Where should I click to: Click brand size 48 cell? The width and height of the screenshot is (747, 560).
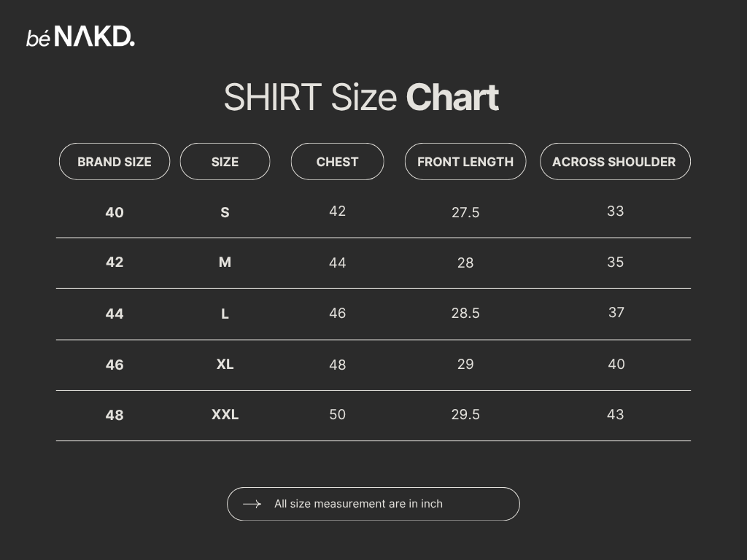pos(115,415)
